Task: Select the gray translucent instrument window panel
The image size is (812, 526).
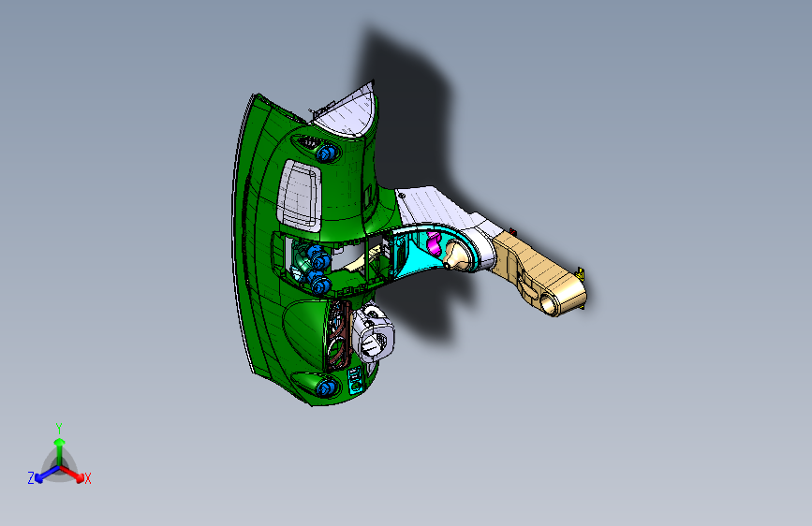Action: 300,195
